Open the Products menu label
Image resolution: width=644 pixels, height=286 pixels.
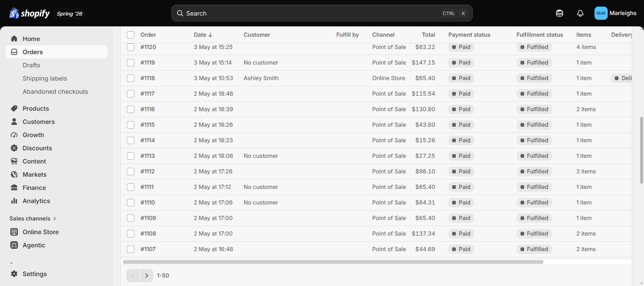click(x=36, y=108)
